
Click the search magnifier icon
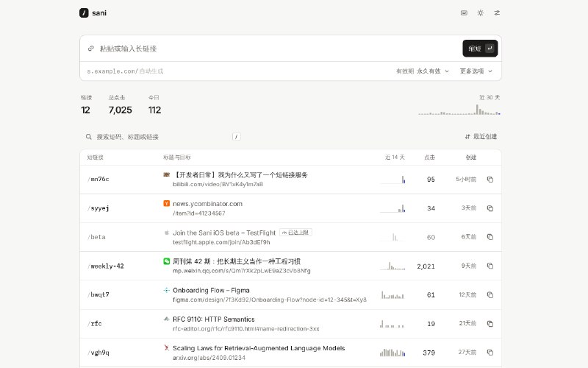click(88, 137)
